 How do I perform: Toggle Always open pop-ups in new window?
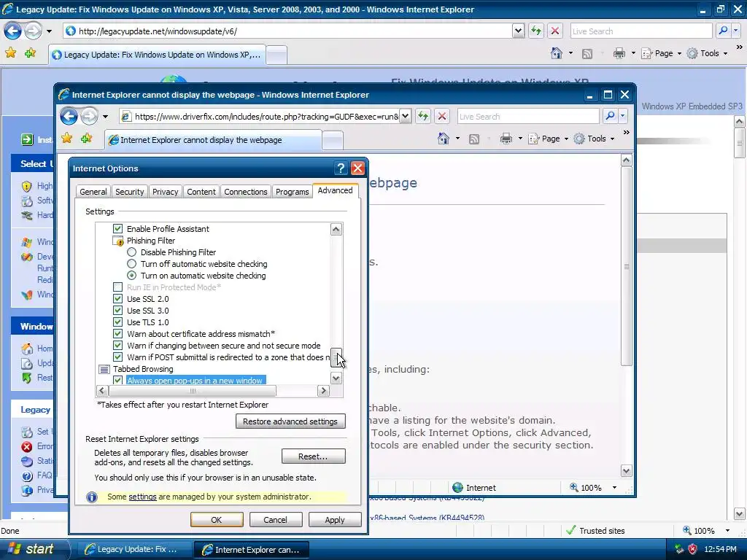coord(117,380)
